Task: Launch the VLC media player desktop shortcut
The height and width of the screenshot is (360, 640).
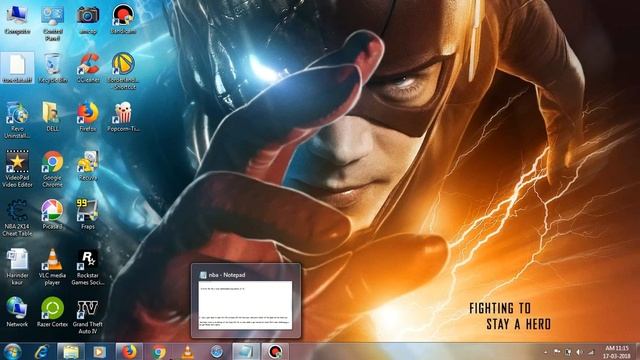Action: (x=52, y=267)
